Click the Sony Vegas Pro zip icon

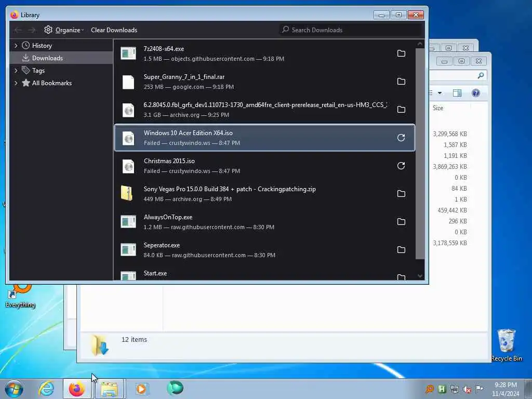click(x=127, y=193)
